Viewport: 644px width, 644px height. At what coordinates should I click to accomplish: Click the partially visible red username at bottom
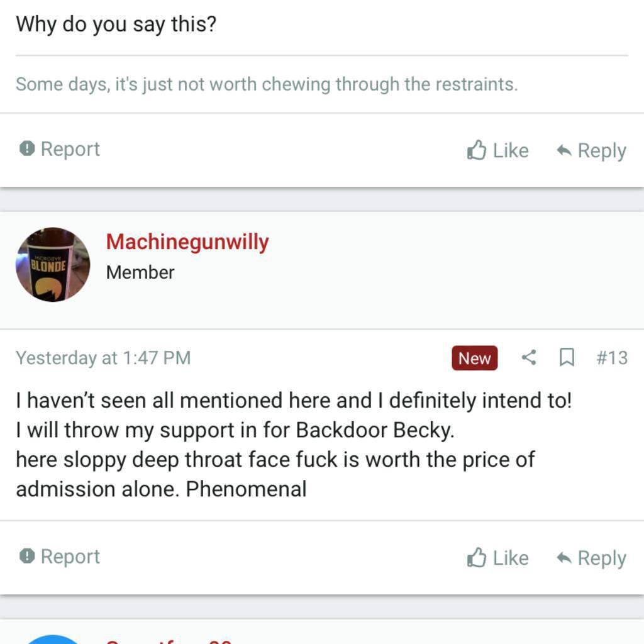[x=169, y=640]
